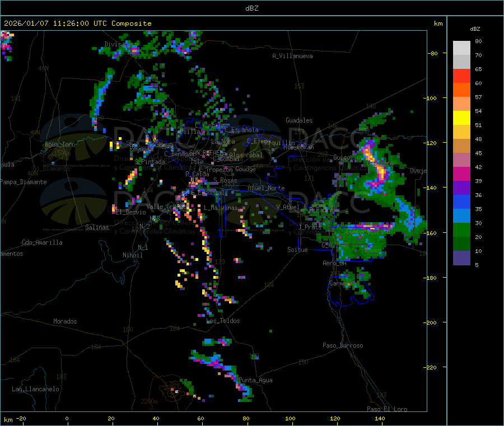Click the Tropezon Goudge label
504x426 pixels.
pos(231,169)
